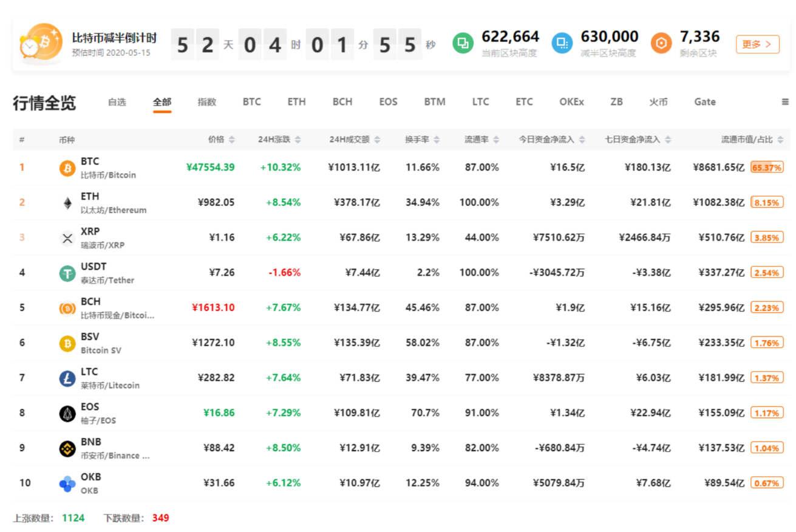This screenshot has width=796, height=532.
Task: Open the 莱特币/Litecoin name link
Action: point(110,386)
